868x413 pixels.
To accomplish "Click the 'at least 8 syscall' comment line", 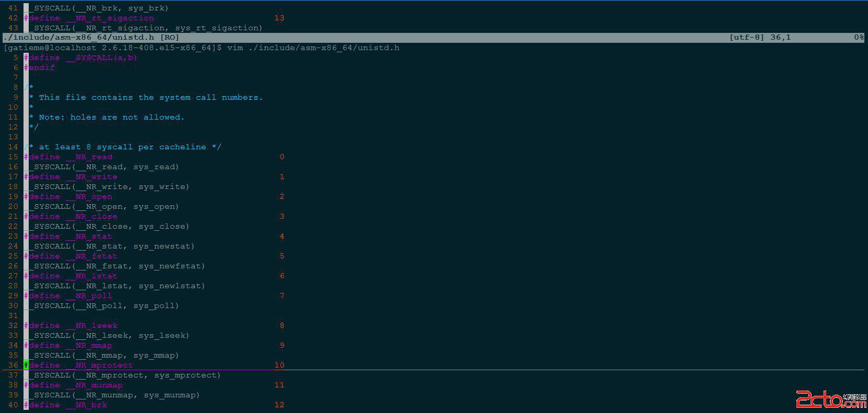I will (125, 147).
